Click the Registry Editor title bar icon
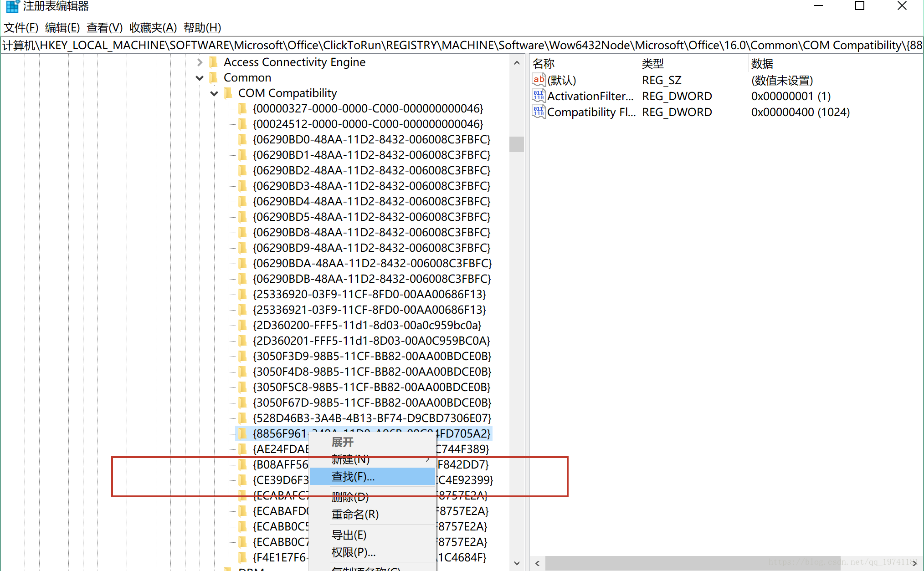The height and width of the screenshot is (571, 924). [12, 6]
